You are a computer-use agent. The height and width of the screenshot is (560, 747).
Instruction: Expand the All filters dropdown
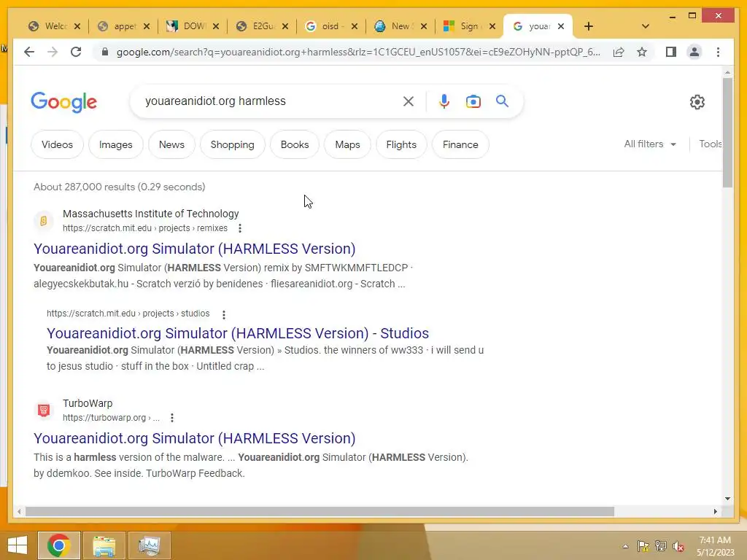650,144
